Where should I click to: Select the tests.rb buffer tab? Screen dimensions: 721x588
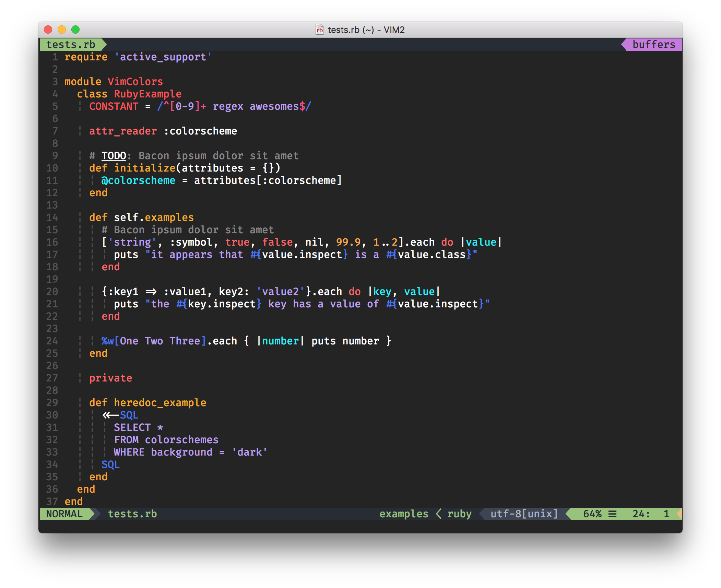[x=71, y=45]
